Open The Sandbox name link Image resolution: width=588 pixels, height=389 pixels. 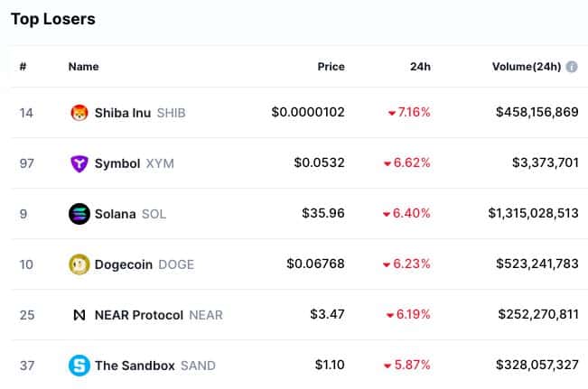(x=135, y=366)
